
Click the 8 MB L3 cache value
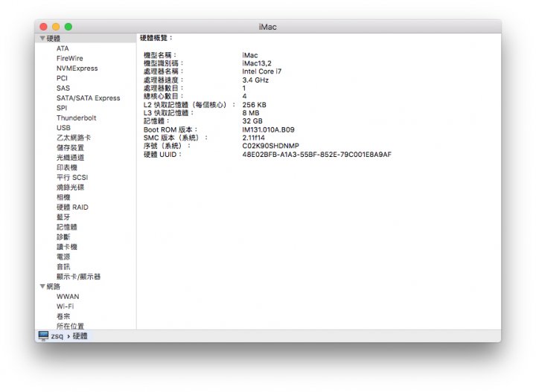click(251, 113)
